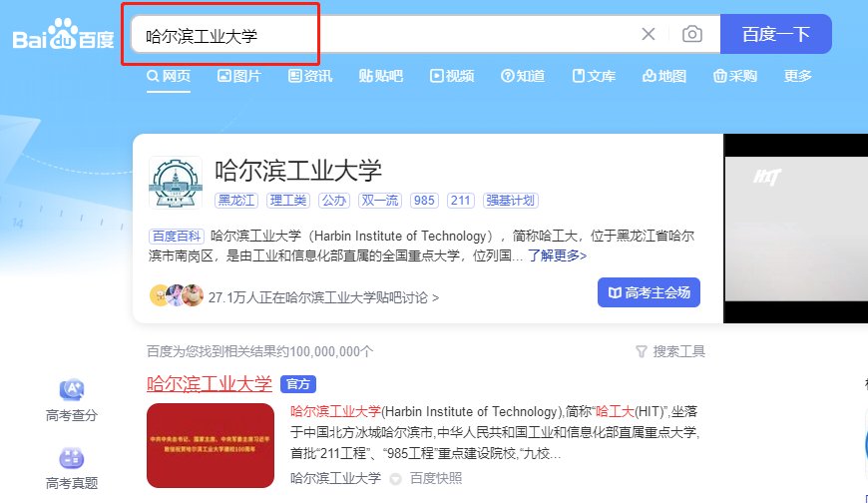Click the book icon on 高考主会场
The width and height of the screenshot is (868, 503).
click(x=614, y=292)
